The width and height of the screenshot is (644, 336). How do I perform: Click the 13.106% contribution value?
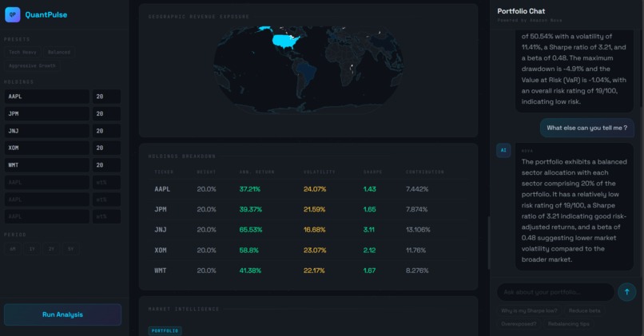pos(418,230)
